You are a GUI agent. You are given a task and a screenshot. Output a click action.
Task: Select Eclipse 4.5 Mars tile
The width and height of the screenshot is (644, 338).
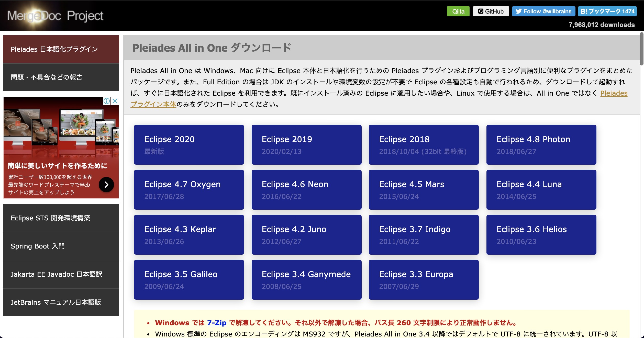point(424,190)
